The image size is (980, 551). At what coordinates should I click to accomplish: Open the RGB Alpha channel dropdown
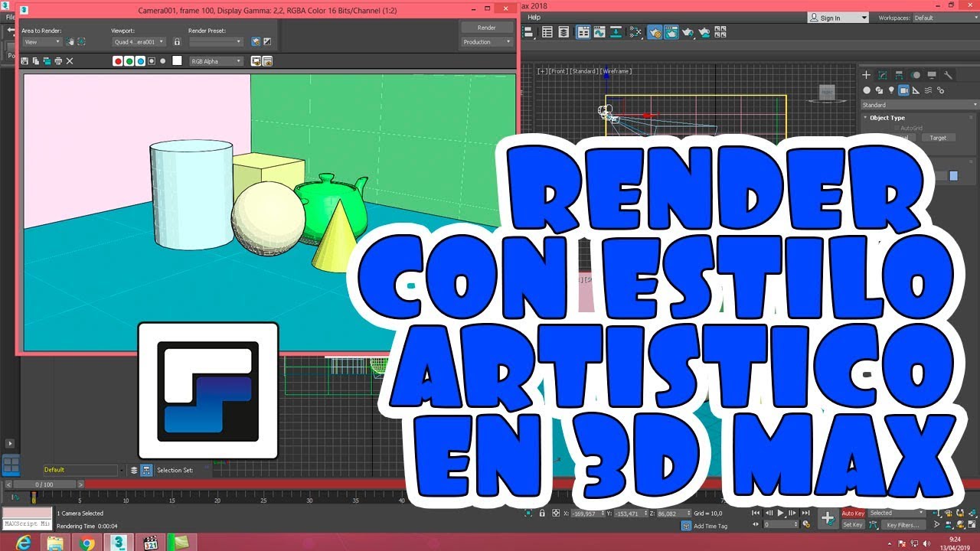point(216,61)
